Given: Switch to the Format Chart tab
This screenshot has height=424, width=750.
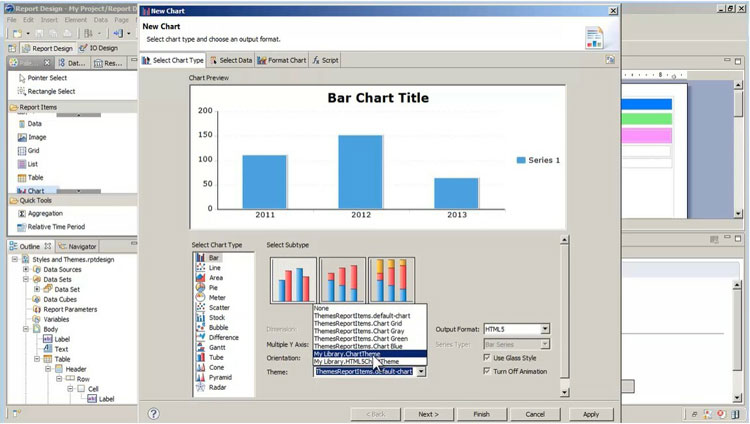Looking at the screenshot, I should point(283,60).
